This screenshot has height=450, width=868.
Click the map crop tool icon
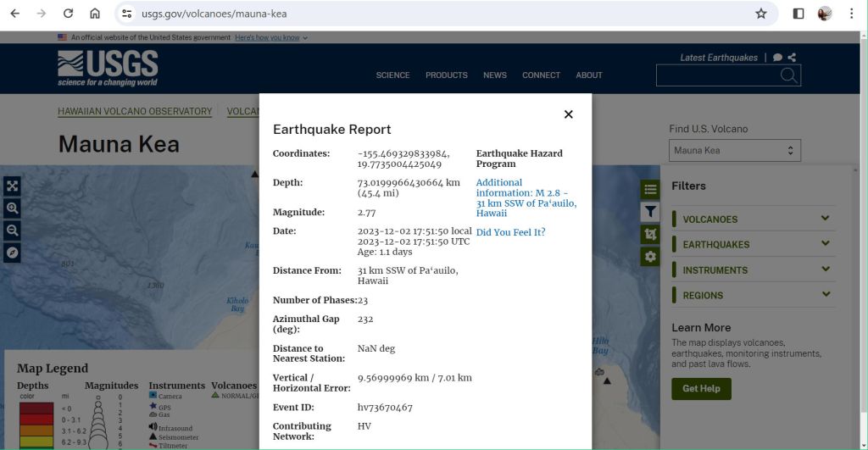point(650,234)
